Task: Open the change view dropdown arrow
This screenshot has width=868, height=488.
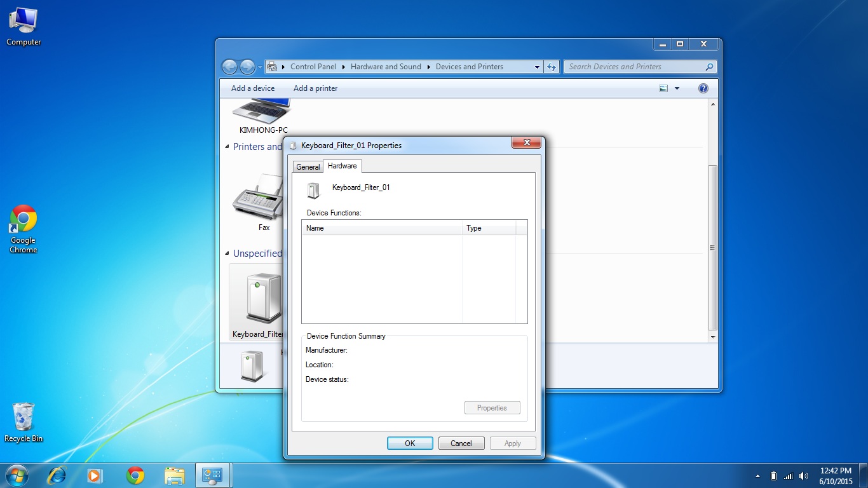Action: coord(677,88)
